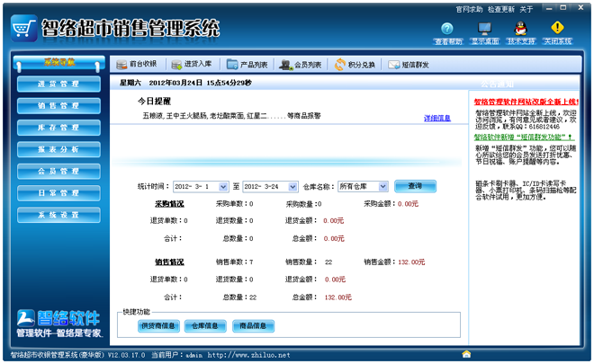Click the 采购金额 0.00元 value

coord(408,203)
